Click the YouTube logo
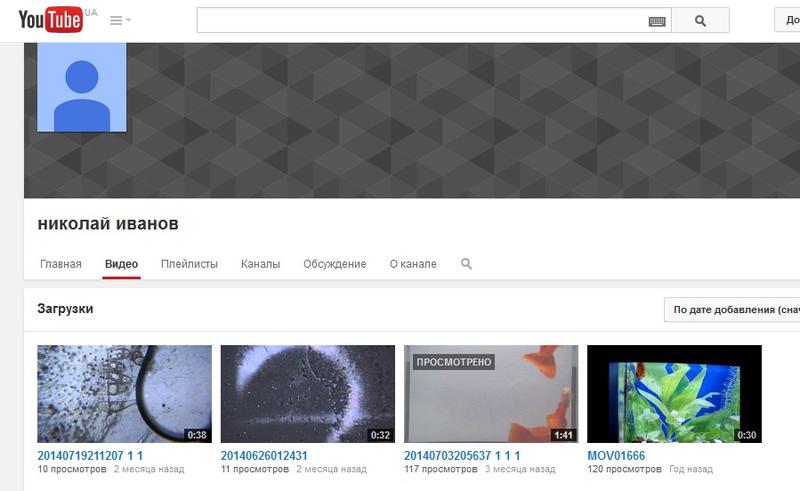 click(x=49, y=20)
